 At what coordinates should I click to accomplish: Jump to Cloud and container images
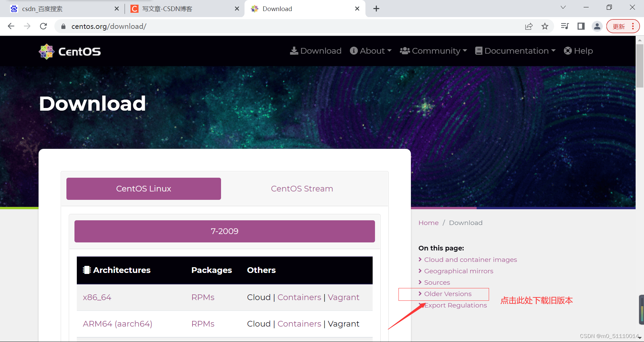click(x=471, y=260)
